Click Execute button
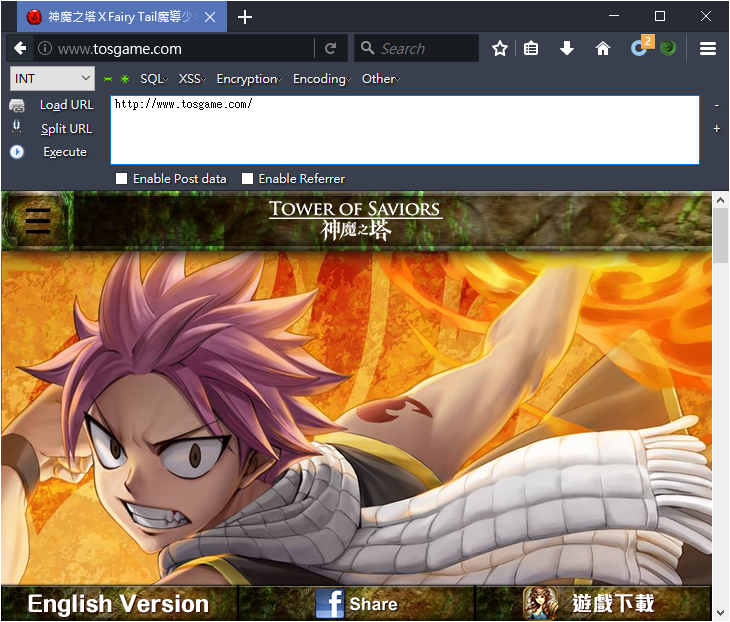This screenshot has height=622, width=730. (65, 152)
